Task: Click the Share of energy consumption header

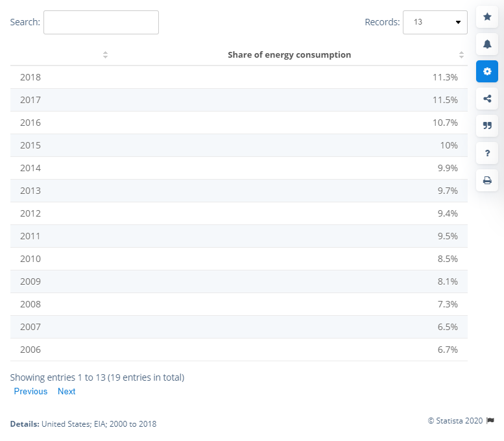Action: click(x=289, y=55)
